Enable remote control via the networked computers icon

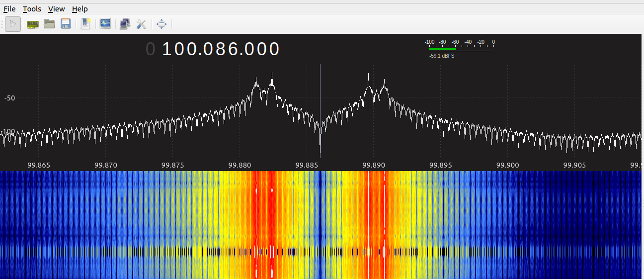125,24
